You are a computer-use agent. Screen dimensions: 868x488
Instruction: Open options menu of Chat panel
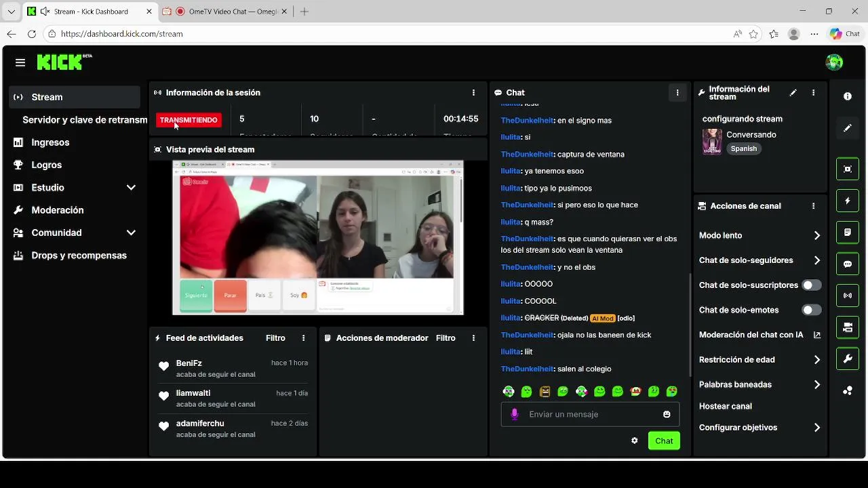[x=677, y=93]
